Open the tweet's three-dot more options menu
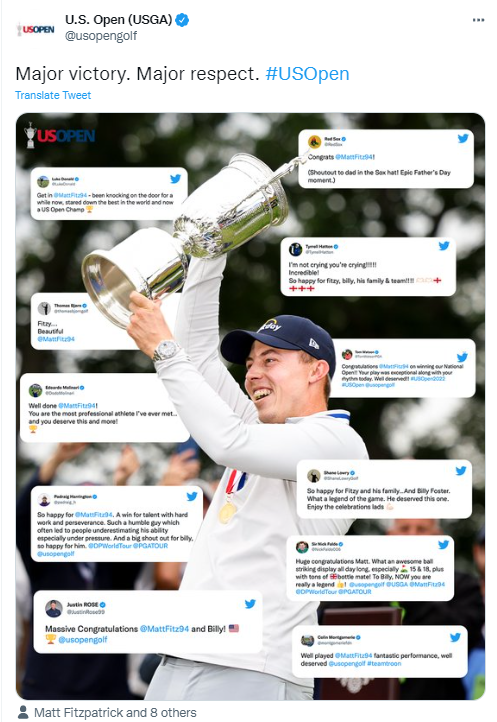497x722 pixels. click(x=478, y=20)
